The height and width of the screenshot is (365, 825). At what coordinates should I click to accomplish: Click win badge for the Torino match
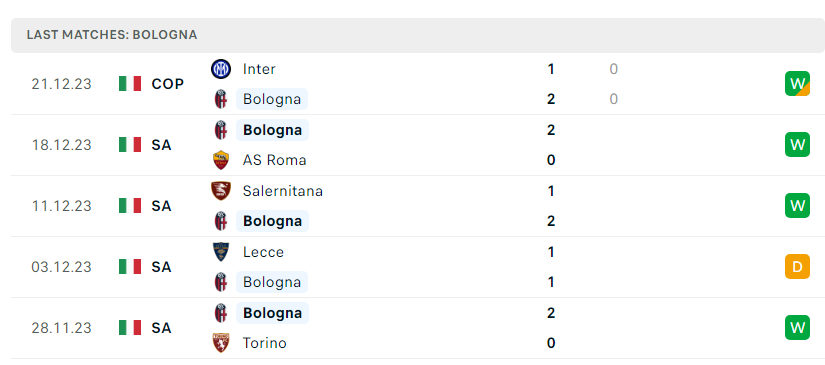(797, 328)
